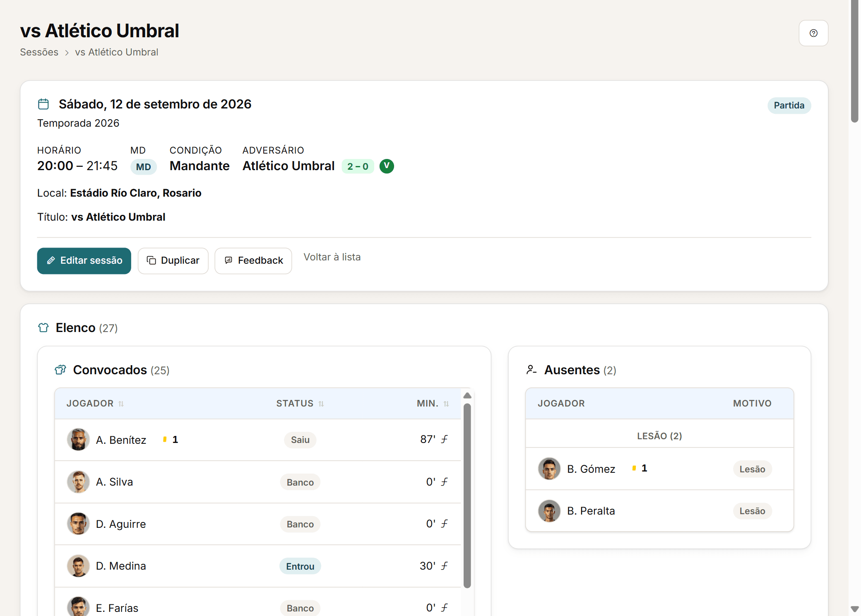The image size is (861, 616).
Task: Click the Convocados table scroll-up arrow
Action: point(467,395)
